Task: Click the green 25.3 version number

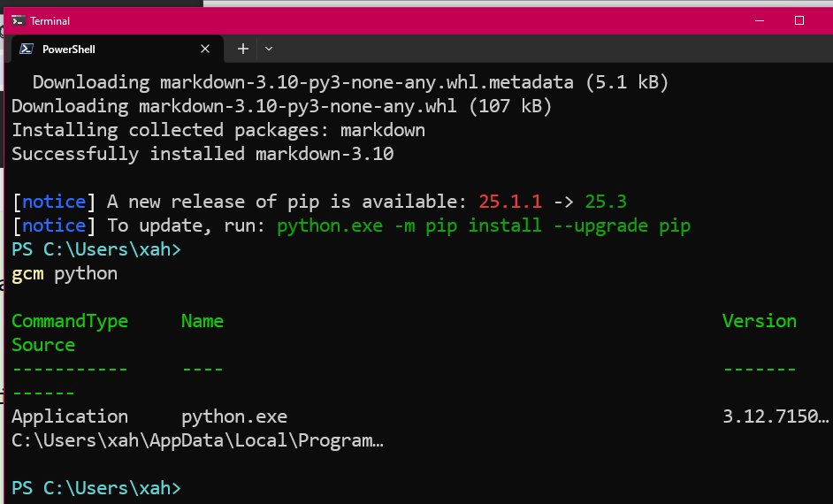Action: 605,202
